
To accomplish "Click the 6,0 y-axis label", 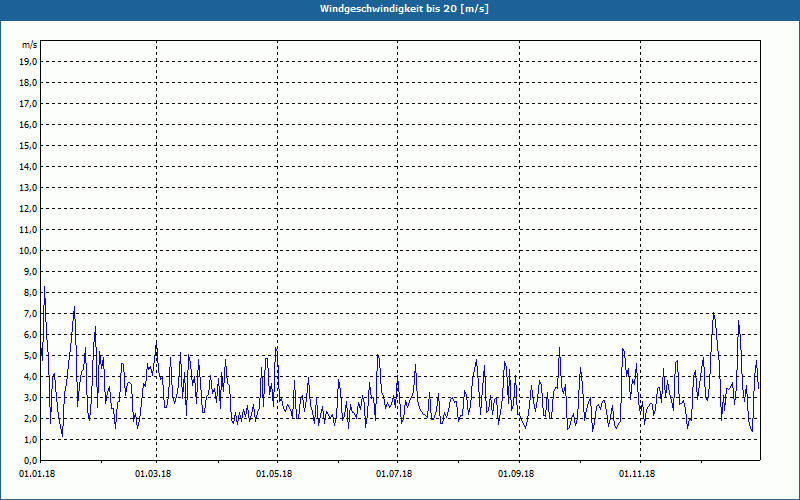I will 30,334.
